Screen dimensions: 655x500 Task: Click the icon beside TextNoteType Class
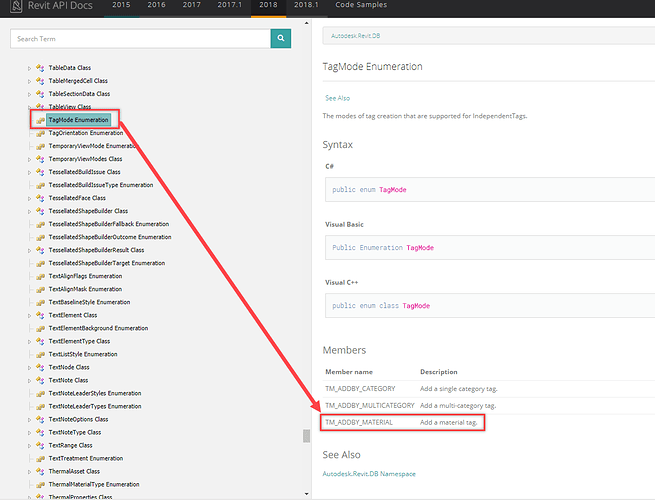pos(40,432)
